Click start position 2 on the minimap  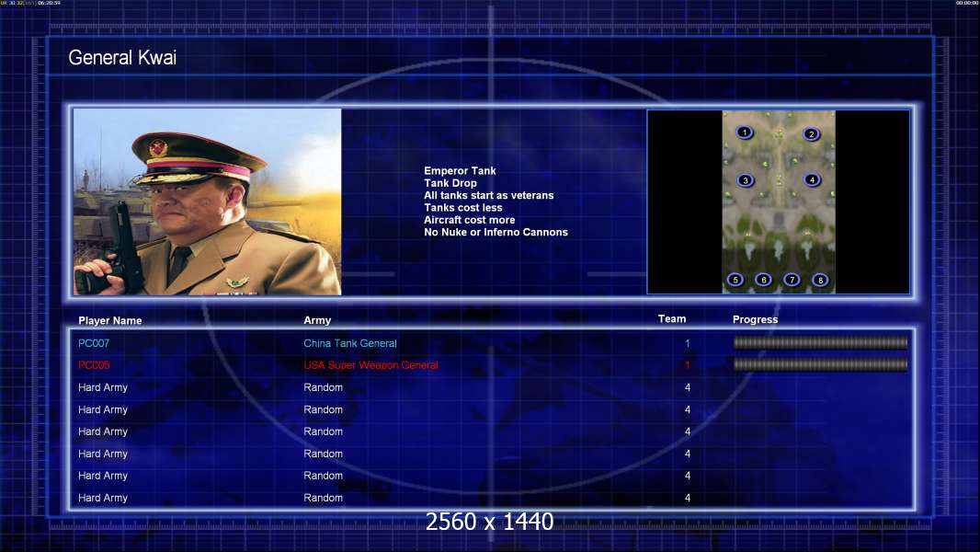811,134
